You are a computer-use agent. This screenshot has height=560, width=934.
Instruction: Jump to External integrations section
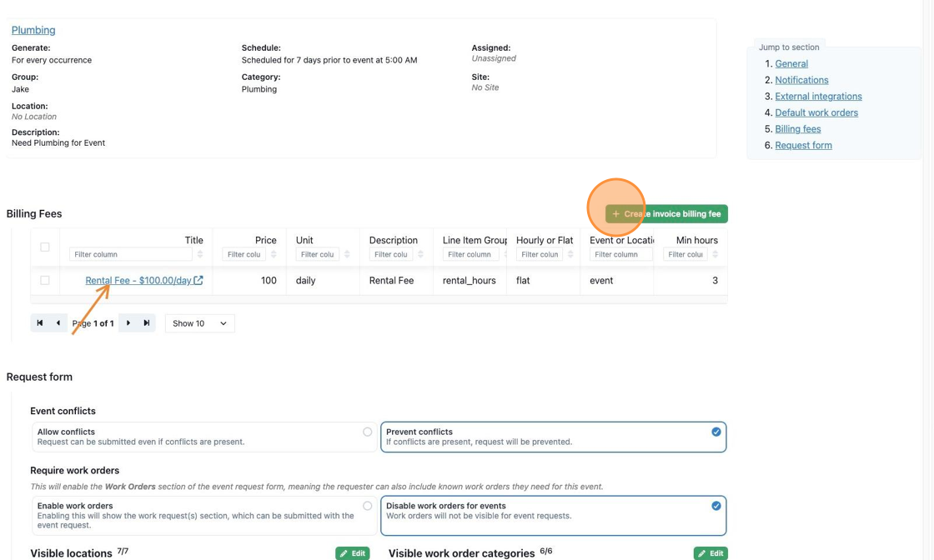click(818, 97)
